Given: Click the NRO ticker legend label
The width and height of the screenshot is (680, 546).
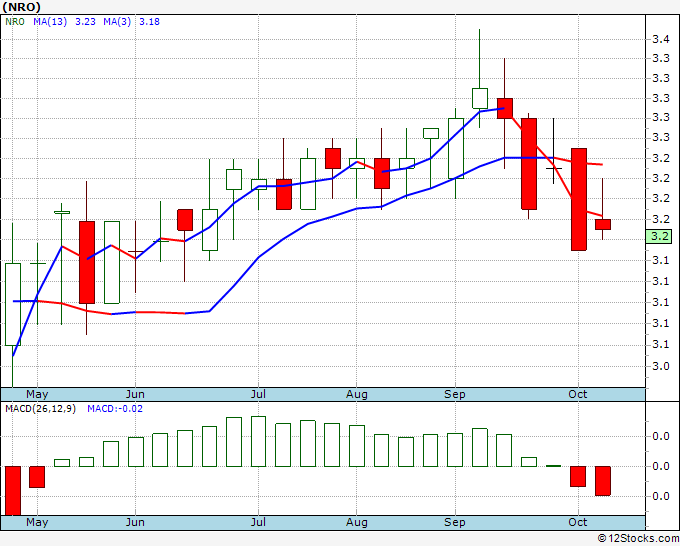Looking at the screenshot, I should [x=15, y=21].
